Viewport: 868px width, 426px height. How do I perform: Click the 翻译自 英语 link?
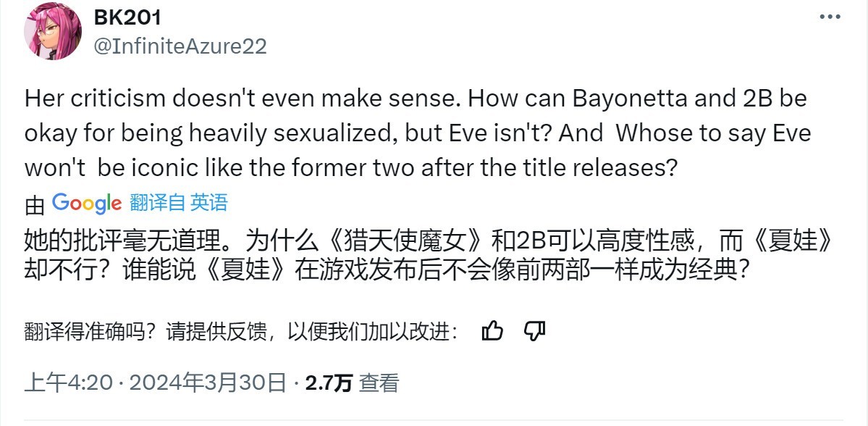pyautogui.click(x=179, y=203)
